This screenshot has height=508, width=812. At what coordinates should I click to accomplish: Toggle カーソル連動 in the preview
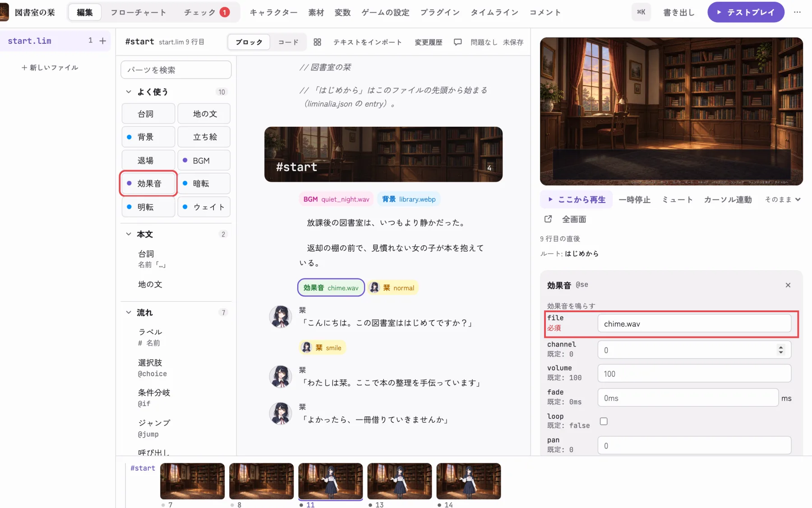click(x=728, y=199)
